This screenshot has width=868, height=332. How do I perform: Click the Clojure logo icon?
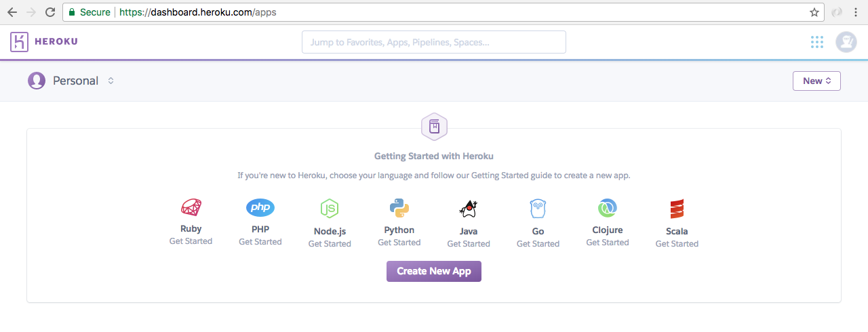tap(607, 208)
